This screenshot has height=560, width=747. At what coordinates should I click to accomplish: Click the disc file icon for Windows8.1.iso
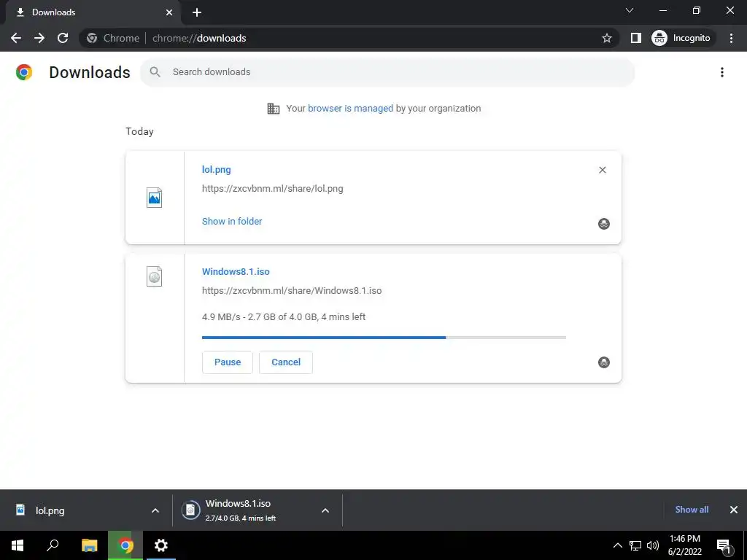[x=155, y=276]
